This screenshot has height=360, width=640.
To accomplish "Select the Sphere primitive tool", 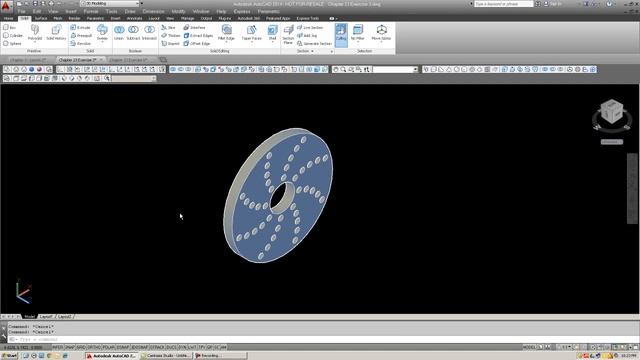I will coord(12,43).
